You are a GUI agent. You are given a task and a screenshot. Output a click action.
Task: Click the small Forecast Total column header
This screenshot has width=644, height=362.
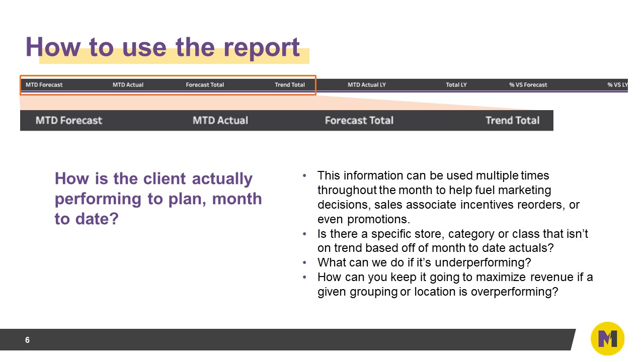point(205,84)
